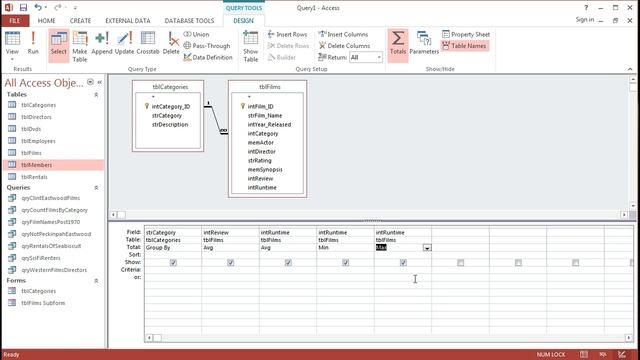This screenshot has height=360, width=640.
Task: Select intRuntime field in tblFilms box
Action: [x=262, y=187]
